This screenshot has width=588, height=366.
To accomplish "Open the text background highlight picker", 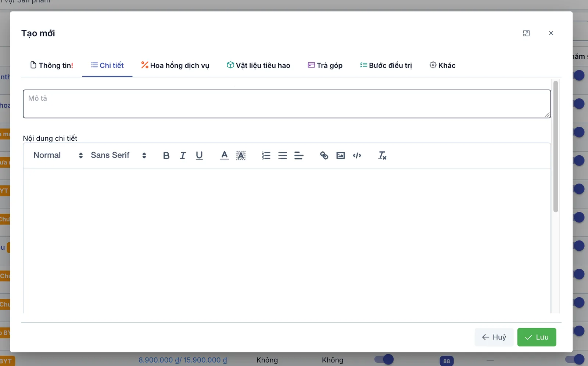I will [x=241, y=156].
